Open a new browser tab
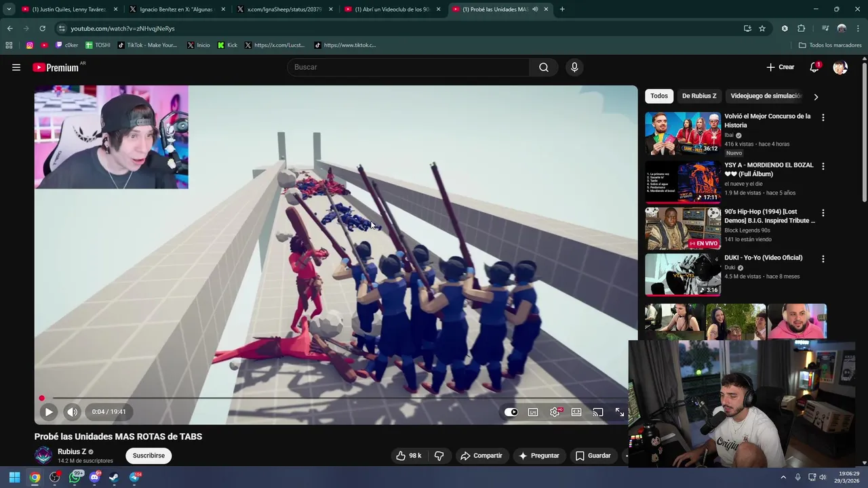Screen dimensions: 868x488 pyautogui.click(x=562, y=9)
